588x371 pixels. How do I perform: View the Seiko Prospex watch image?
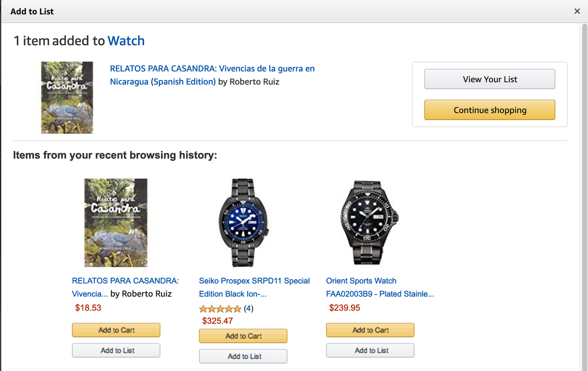click(243, 223)
